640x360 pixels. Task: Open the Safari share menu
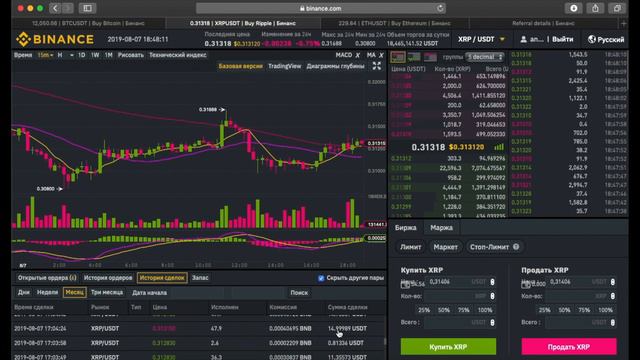(x=595, y=8)
